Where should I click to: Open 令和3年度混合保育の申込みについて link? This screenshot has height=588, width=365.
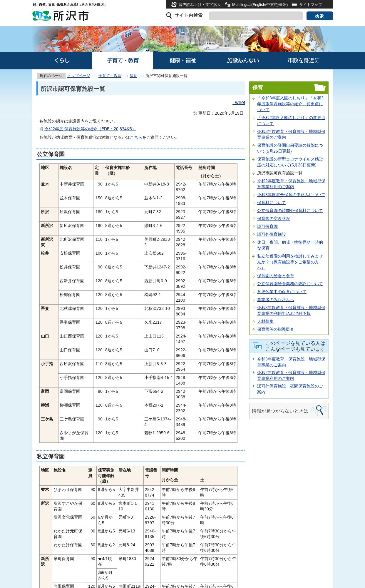point(291,195)
